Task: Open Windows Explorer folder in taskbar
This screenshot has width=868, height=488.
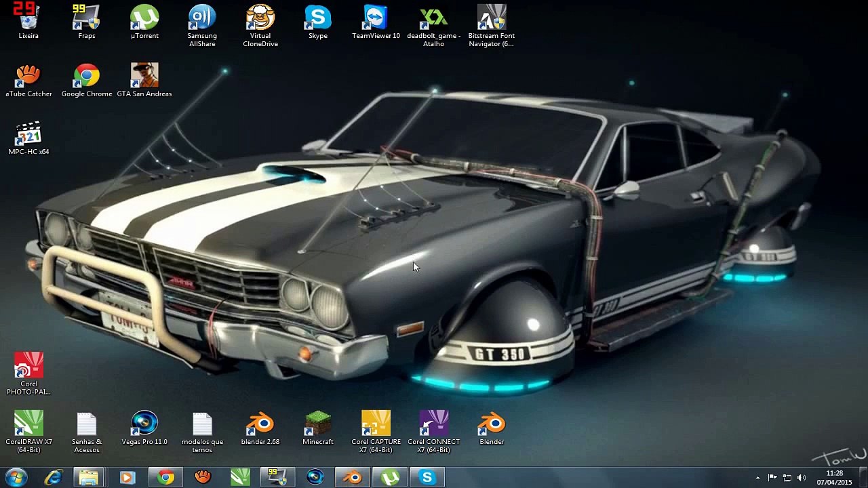Action: 89,478
